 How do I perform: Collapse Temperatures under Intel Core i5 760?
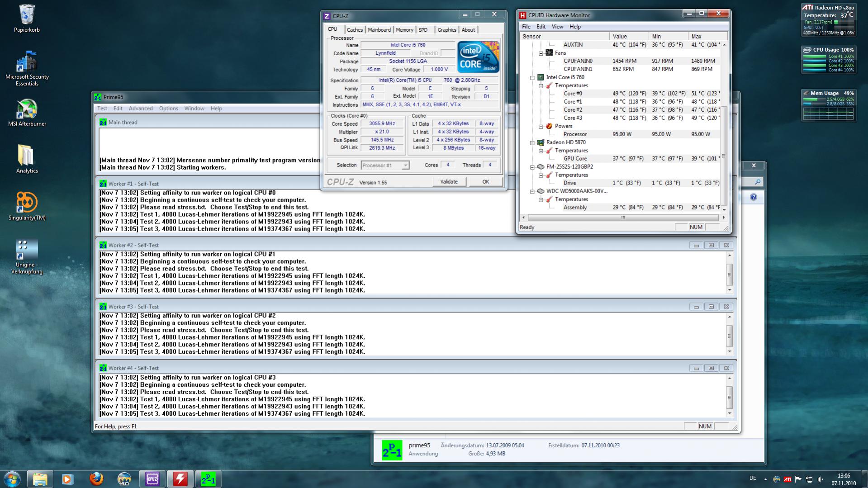pyautogui.click(x=541, y=85)
